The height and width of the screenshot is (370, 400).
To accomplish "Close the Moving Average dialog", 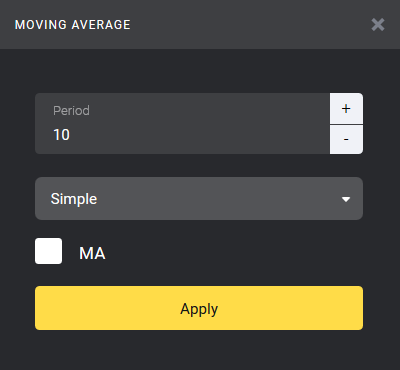I will 378,25.
